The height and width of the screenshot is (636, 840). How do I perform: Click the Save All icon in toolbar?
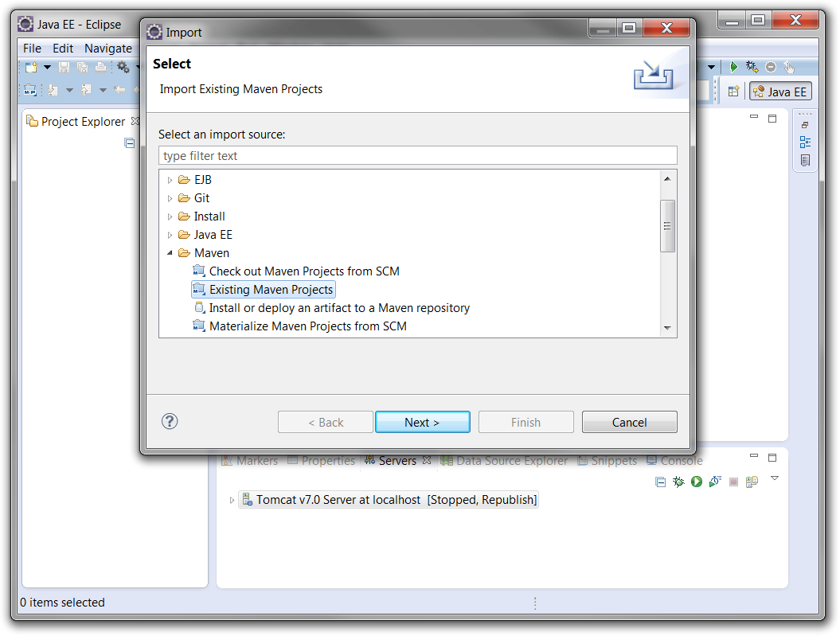click(x=83, y=67)
